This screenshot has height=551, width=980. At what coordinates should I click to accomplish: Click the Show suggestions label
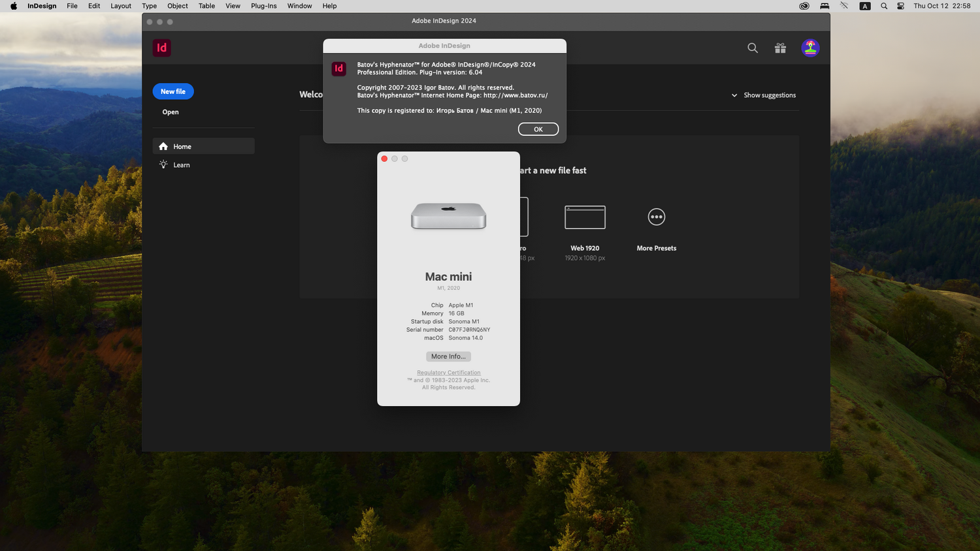coord(770,95)
